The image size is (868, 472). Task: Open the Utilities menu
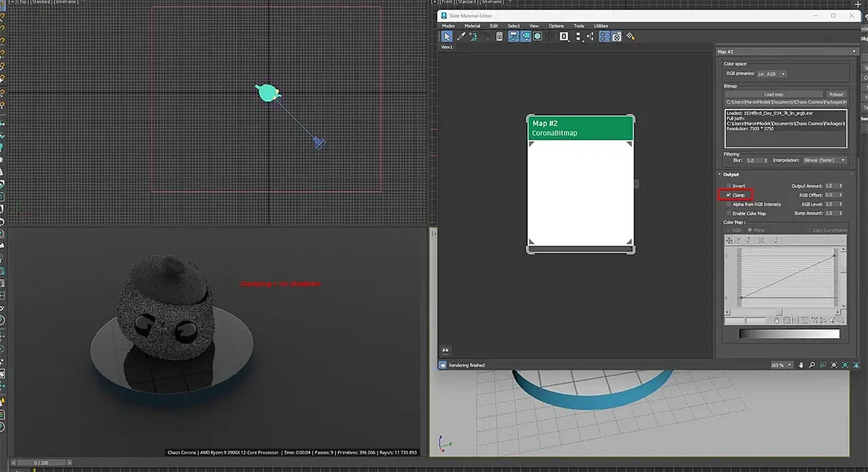[x=601, y=26]
